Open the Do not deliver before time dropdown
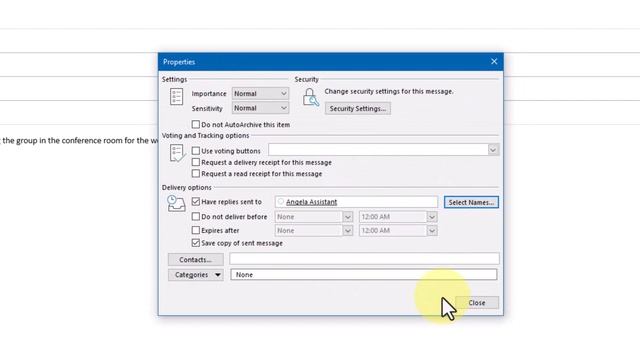 click(432, 217)
